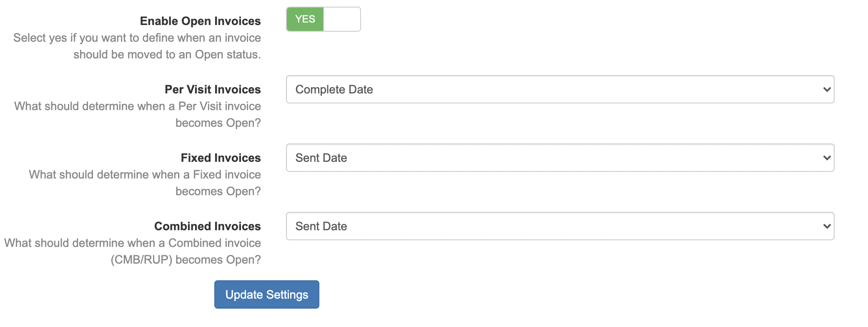Toggle the Enable Open Invoices switch
This screenshot has height=327, width=868.
tap(323, 19)
